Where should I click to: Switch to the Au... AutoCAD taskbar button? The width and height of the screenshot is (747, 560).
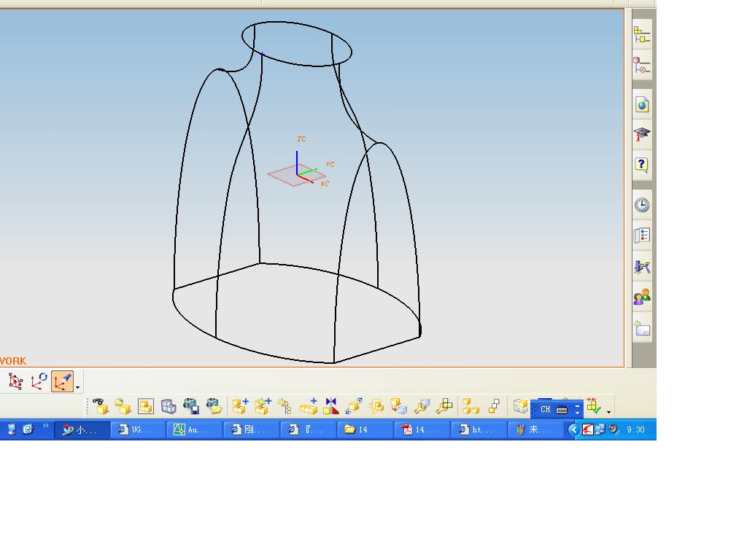coord(194,429)
